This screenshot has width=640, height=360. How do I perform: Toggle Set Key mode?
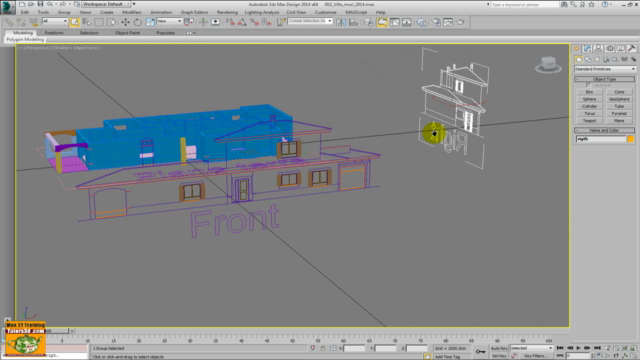click(x=499, y=356)
